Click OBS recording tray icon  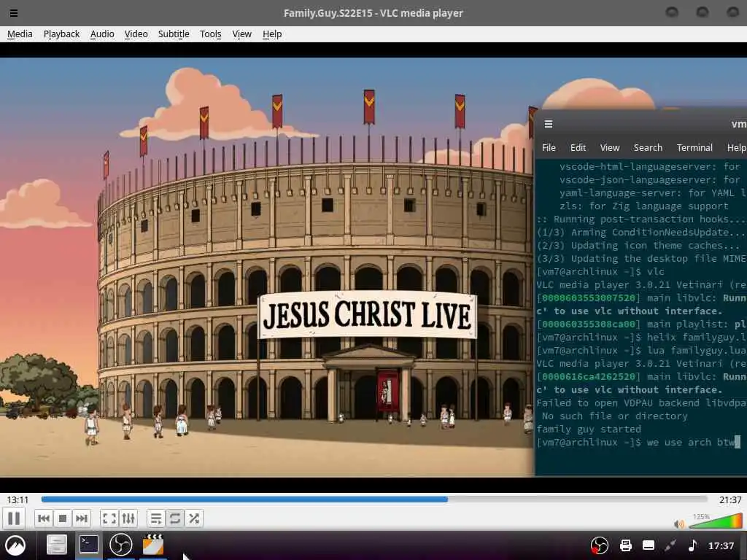(x=600, y=545)
